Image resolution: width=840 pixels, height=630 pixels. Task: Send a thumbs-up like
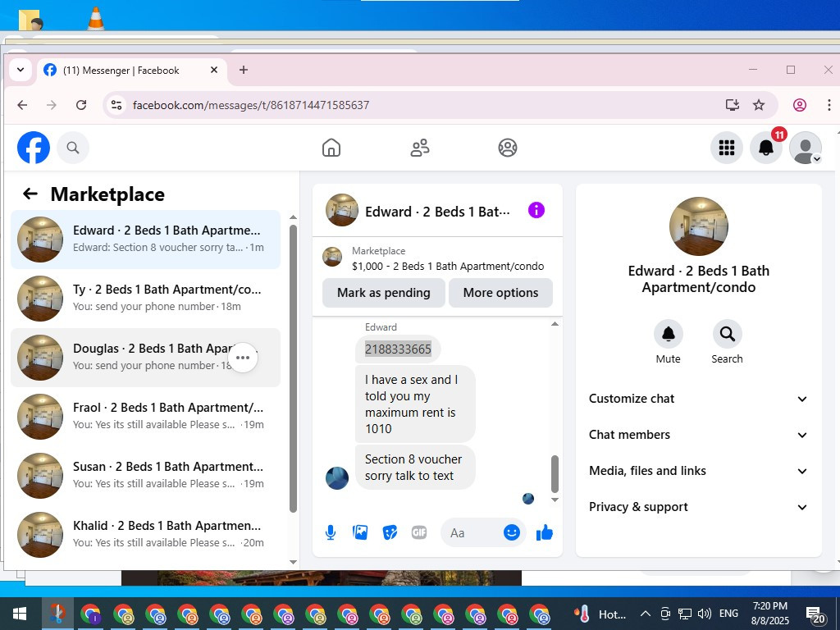(545, 532)
